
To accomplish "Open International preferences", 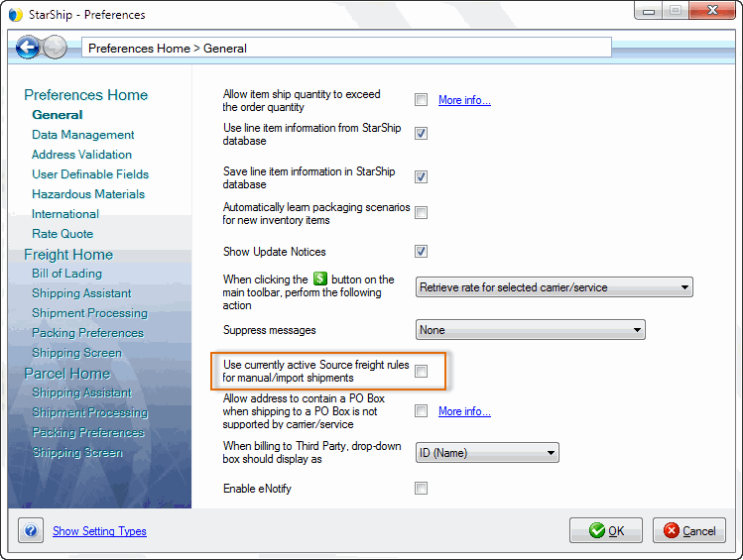I will tap(65, 214).
